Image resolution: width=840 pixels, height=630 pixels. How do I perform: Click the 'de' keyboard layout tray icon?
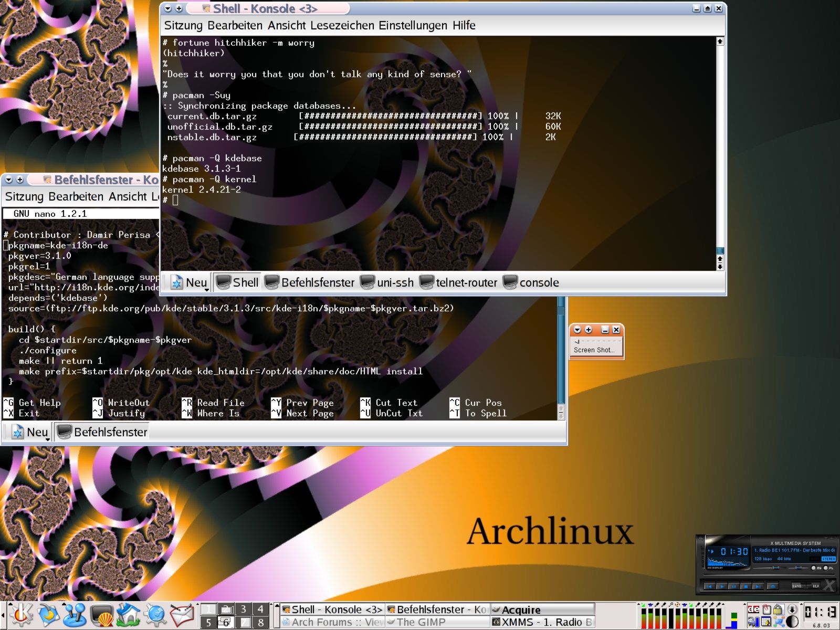[753, 610]
